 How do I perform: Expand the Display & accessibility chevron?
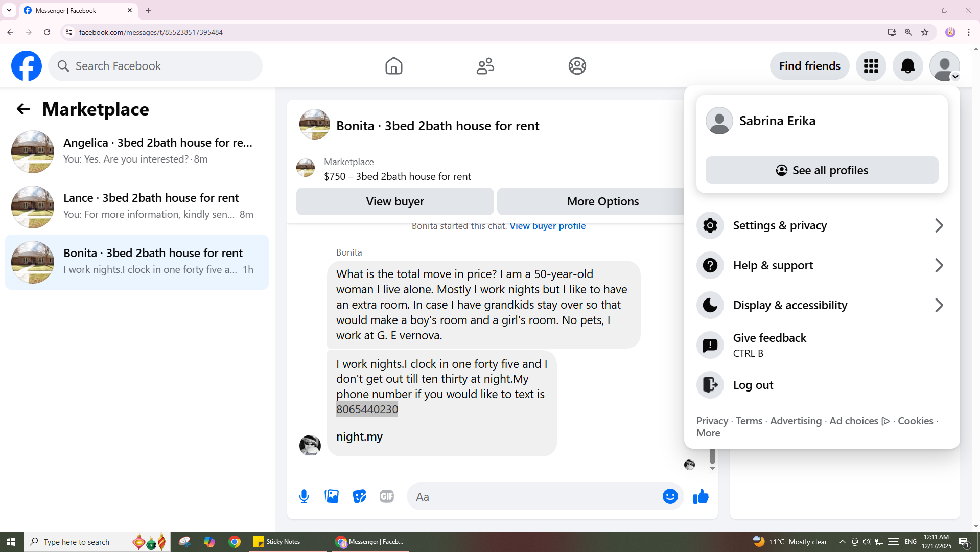click(939, 305)
